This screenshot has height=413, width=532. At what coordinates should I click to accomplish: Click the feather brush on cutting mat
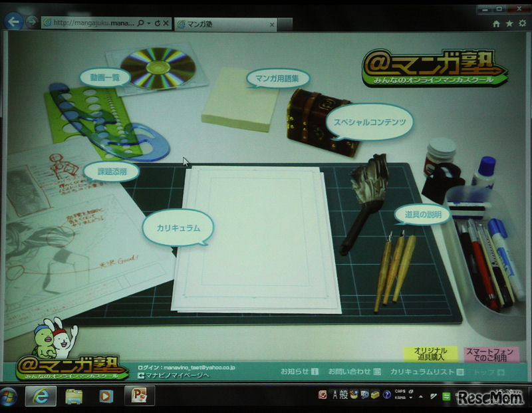(x=366, y=204)
